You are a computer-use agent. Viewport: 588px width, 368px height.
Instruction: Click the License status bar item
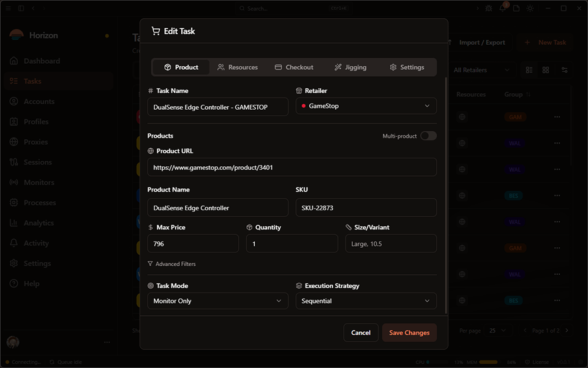[537, 362]
